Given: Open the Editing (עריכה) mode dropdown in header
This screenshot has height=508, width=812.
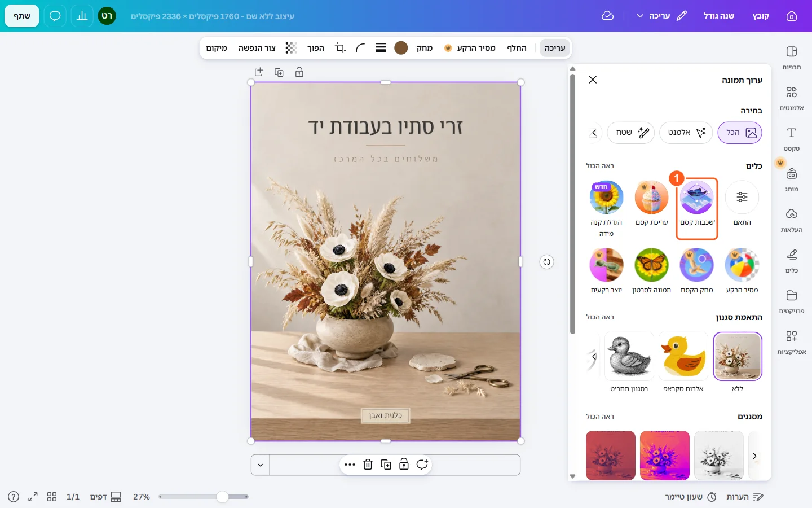Looking at the screenshot, I should 661,16.
